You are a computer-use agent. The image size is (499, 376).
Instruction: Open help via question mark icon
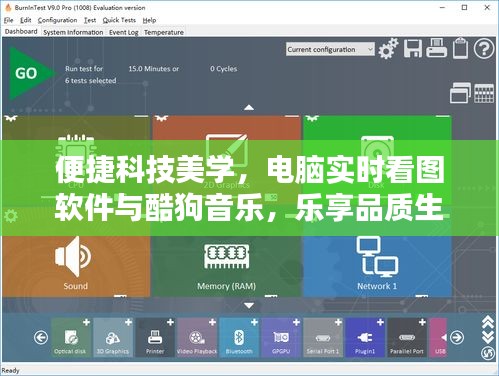pyautogui.click(x=484, y=49)
